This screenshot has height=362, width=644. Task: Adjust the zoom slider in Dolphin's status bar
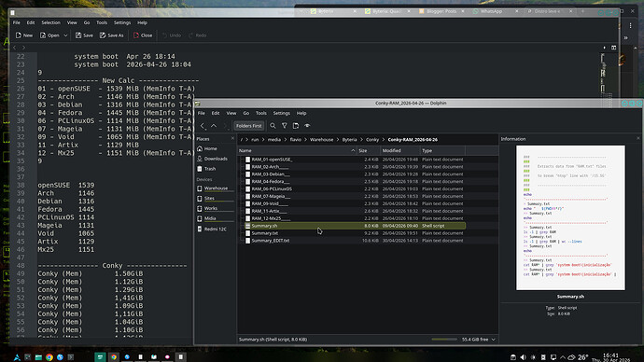click(444, 340)
